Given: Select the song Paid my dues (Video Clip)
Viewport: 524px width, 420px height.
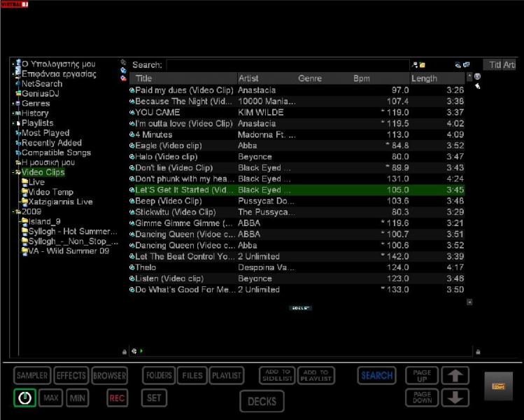Looking at the screenshot, I should pyautogui.click(x=297, y=90).
